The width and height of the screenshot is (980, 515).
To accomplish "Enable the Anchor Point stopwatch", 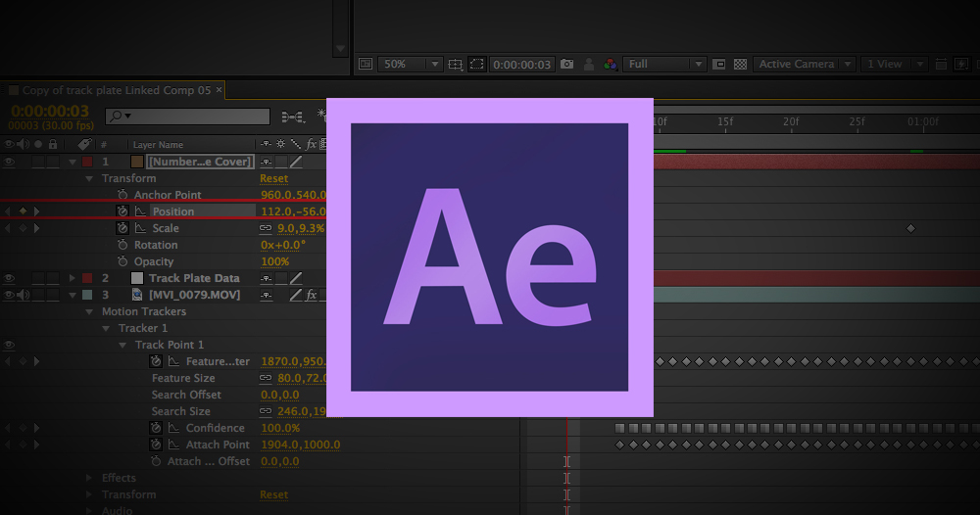I will point(122,195).
